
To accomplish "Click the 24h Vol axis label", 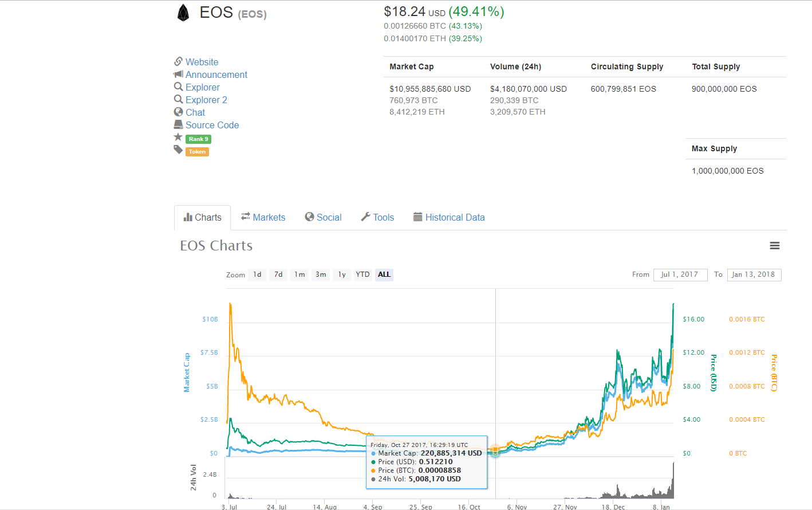I will tap(194, 477).
